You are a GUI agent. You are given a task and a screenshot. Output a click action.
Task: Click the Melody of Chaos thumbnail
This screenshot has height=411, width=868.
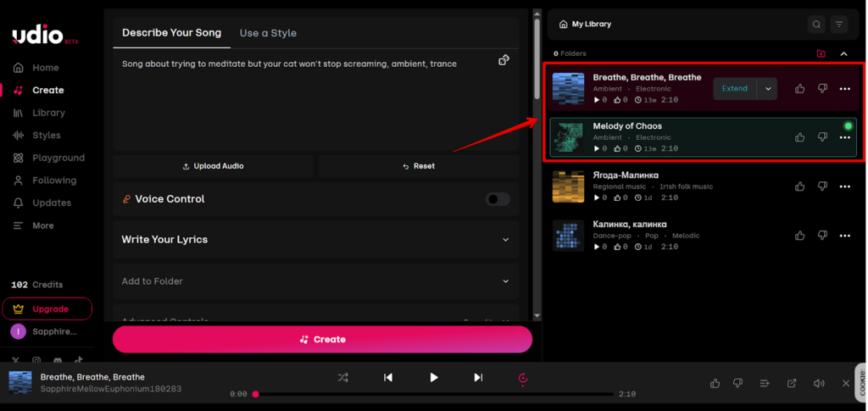click(569, 137)
